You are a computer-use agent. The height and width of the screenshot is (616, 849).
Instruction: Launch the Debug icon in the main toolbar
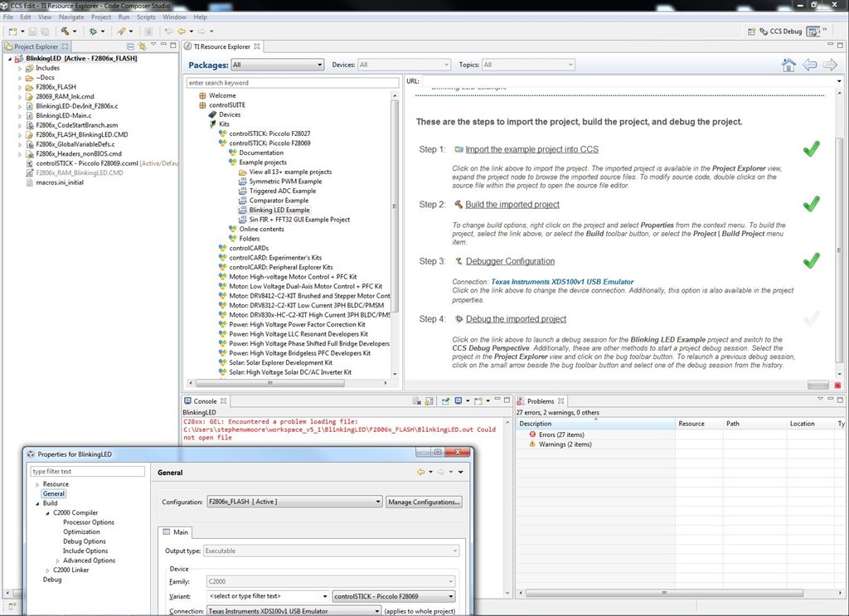[93, 32]
